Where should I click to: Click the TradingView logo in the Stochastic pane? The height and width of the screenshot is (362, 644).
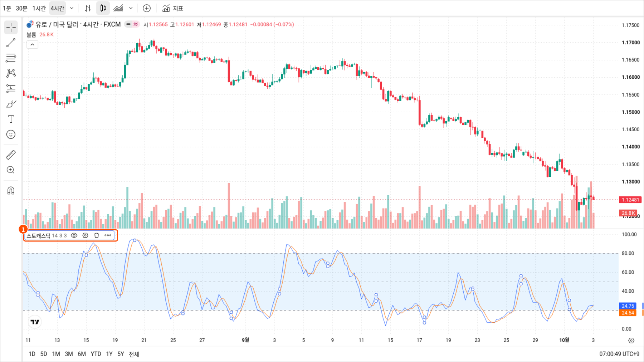(35, 322)
